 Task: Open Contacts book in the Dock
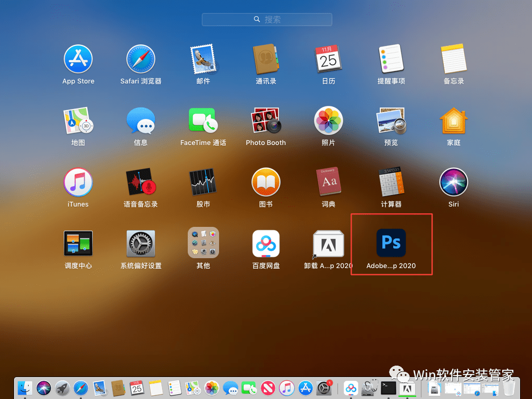click(x=118, y=388)
